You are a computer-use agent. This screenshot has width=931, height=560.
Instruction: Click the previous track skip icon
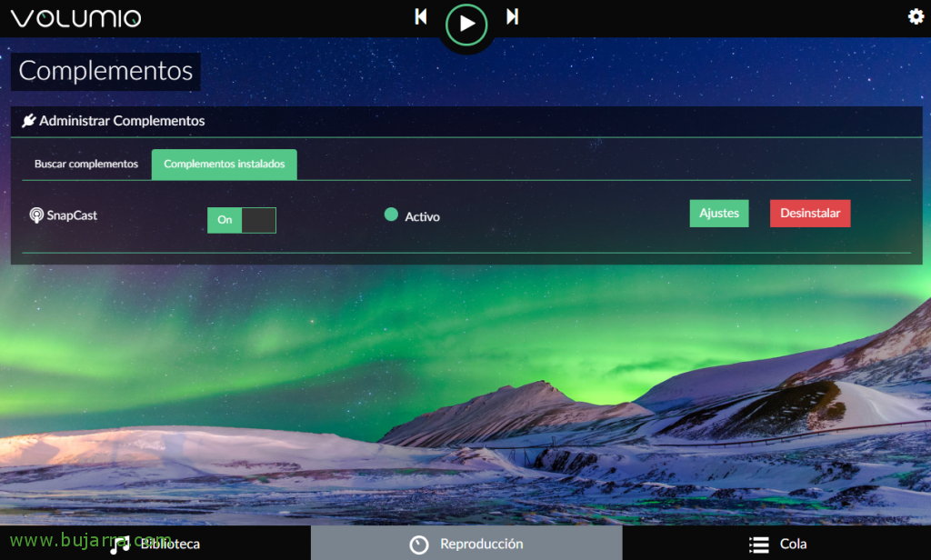click(420, 16)
